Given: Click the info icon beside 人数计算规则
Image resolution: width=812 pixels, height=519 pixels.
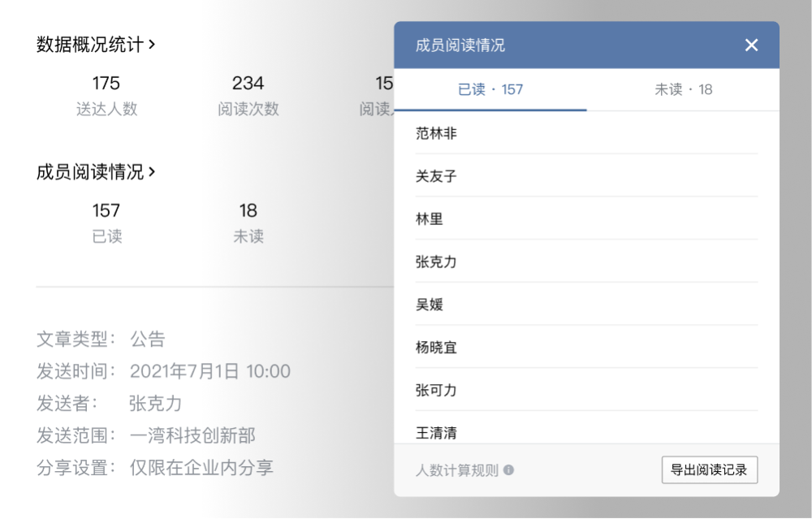Looking at the screenshot, I should point(508,470).
